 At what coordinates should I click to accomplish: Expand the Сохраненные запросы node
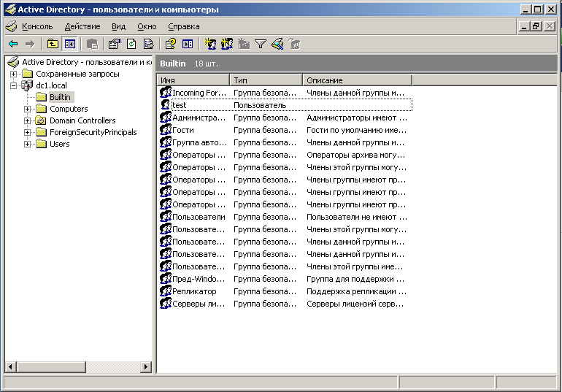[13, 74]
